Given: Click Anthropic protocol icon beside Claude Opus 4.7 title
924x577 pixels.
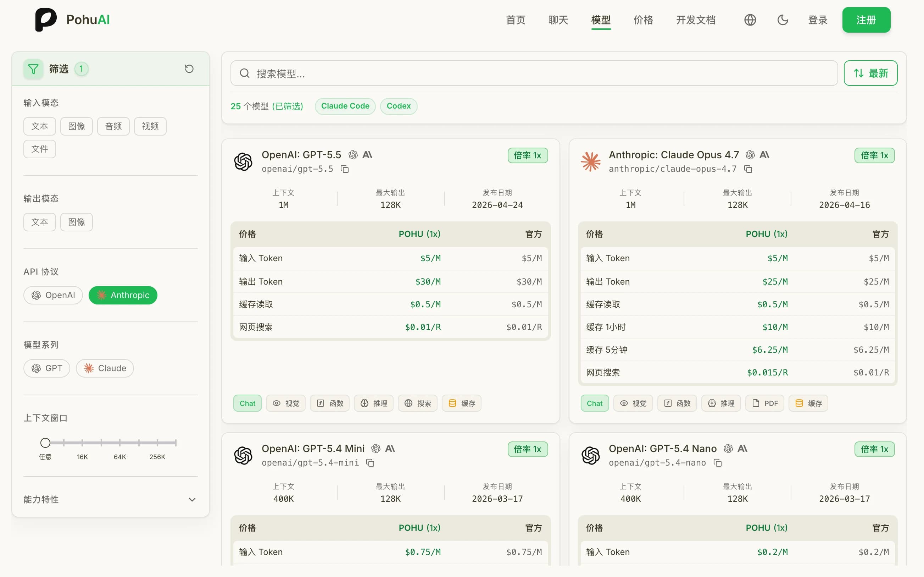Looking at the screenshot, I should (x=764, y=155).
